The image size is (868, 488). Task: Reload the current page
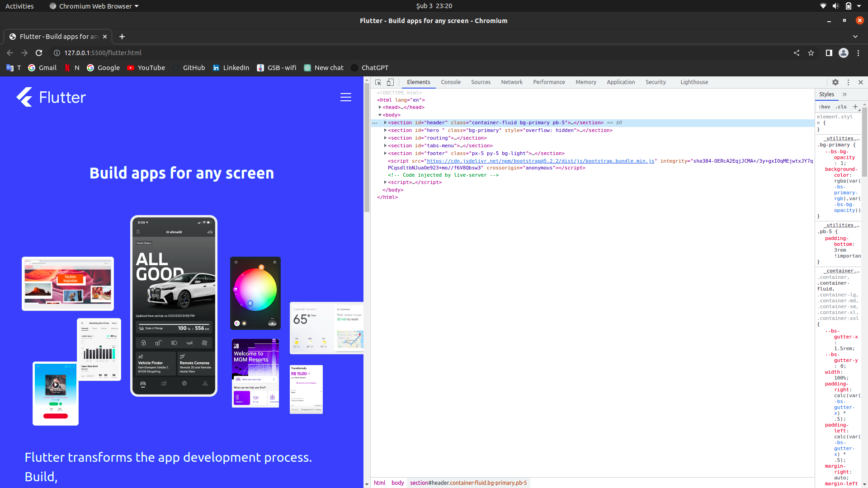pyautogui.click(x=39, y=53)
